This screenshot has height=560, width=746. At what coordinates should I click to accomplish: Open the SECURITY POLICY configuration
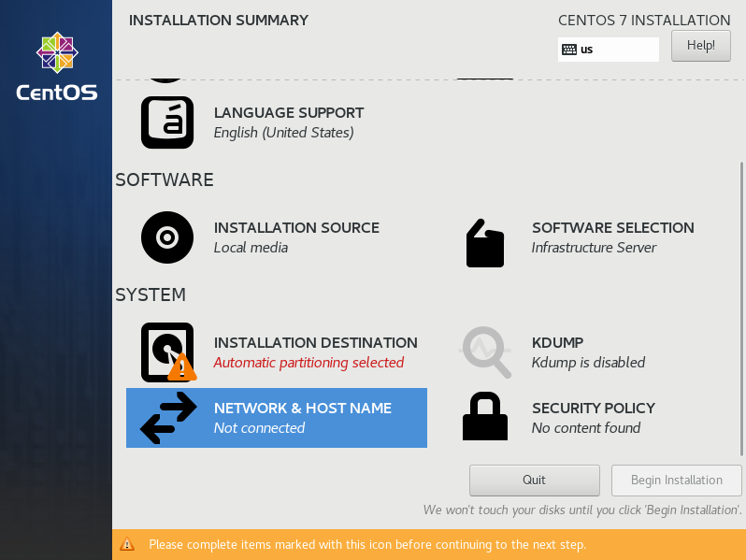tap(593, 418)
